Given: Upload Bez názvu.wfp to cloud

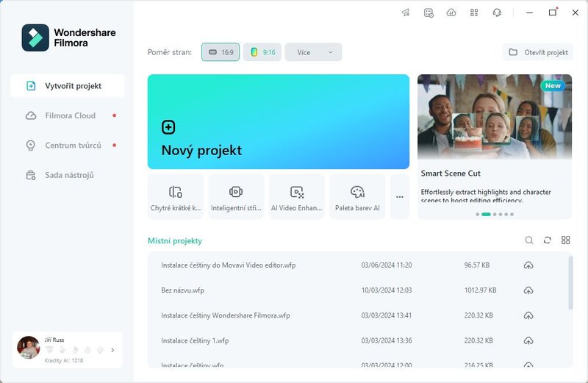Looking at the screenshot, I should click(x=528, y=290).
